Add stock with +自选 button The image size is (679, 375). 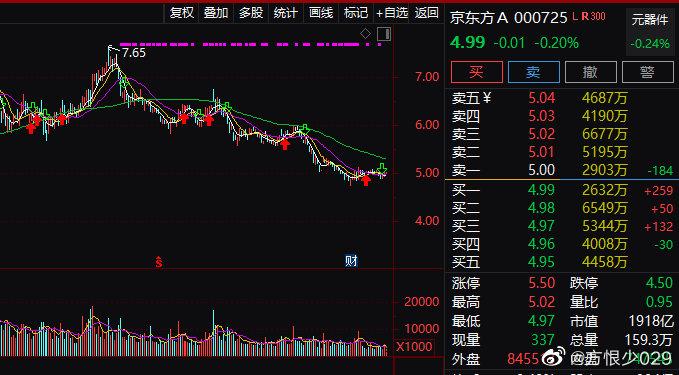[392, 13]
